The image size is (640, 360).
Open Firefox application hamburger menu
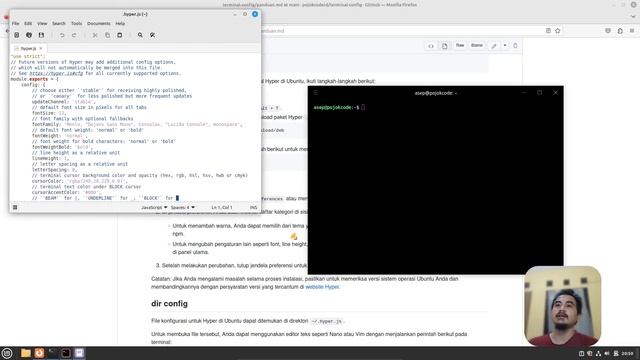(x=632, y=31)
